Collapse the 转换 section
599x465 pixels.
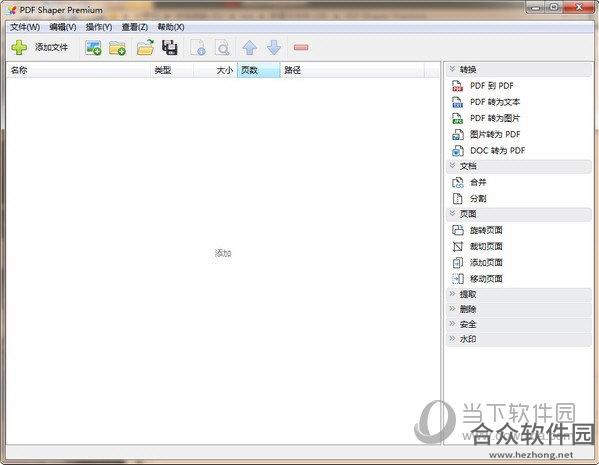(x=519, y=70)
